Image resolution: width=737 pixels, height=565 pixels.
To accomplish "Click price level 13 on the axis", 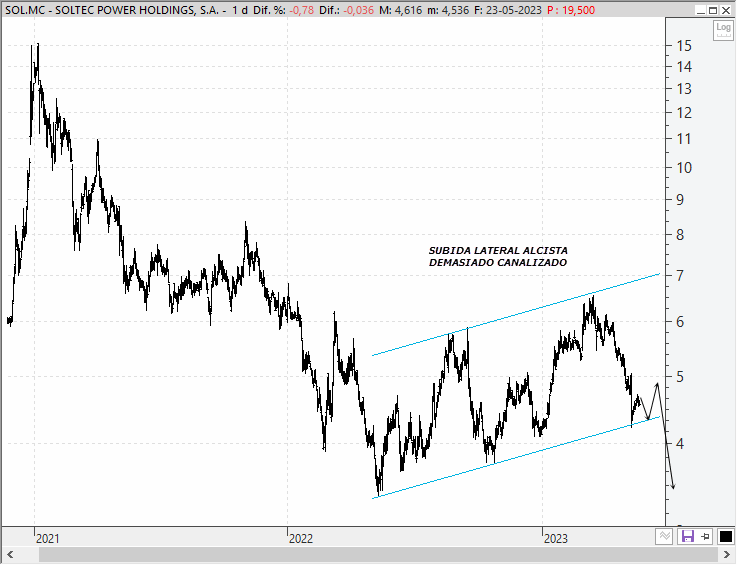I will point(684,88).
